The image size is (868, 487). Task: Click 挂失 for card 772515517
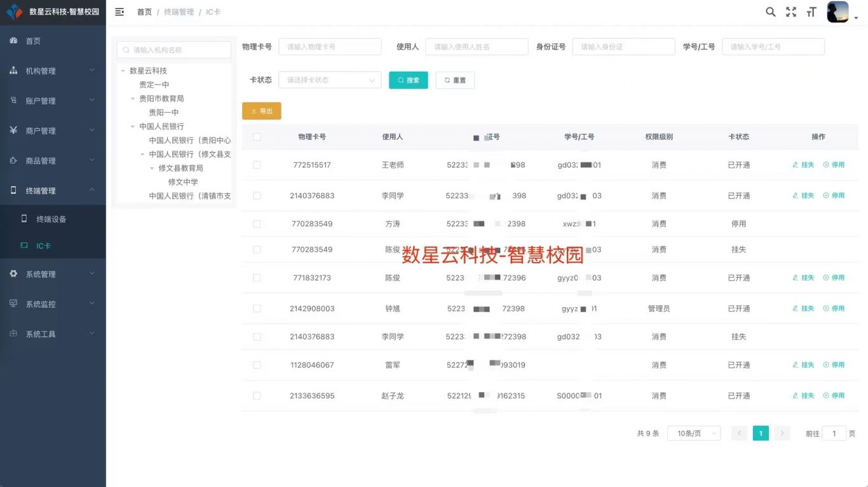pos(803,165)
